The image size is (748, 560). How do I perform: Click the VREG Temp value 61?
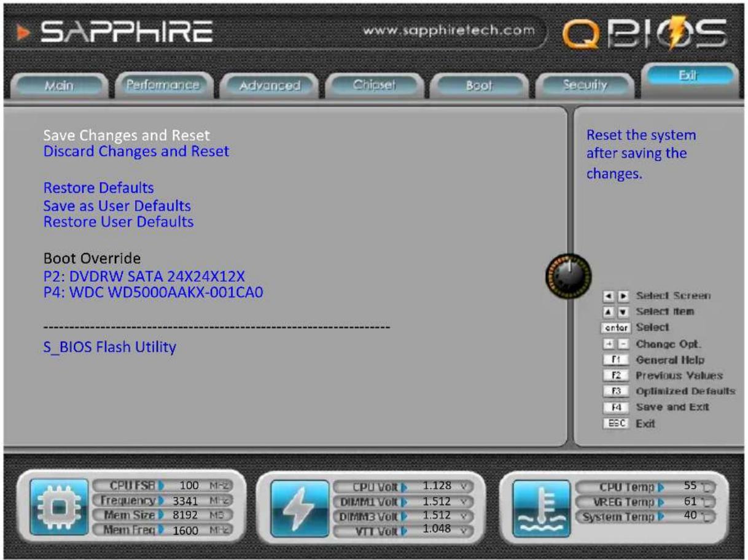point(691,501)
